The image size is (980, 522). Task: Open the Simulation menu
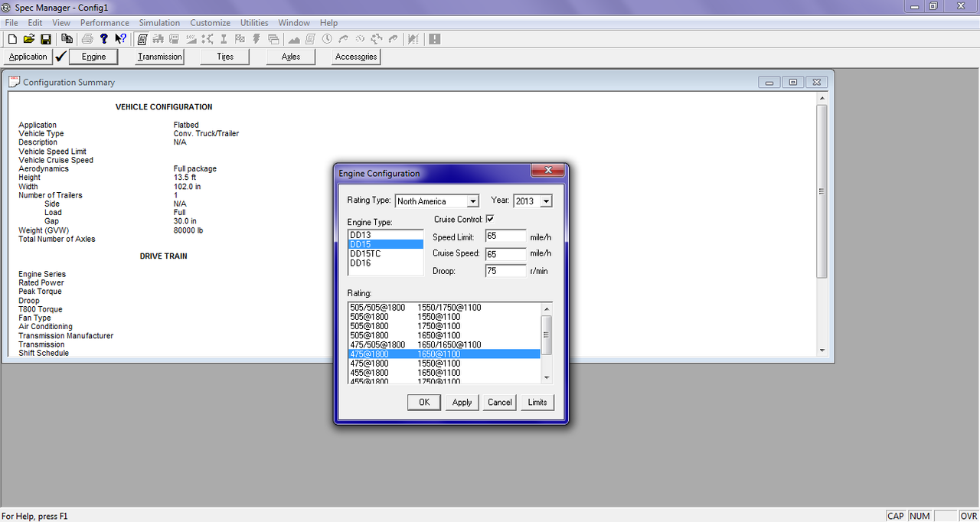(159, 23)
